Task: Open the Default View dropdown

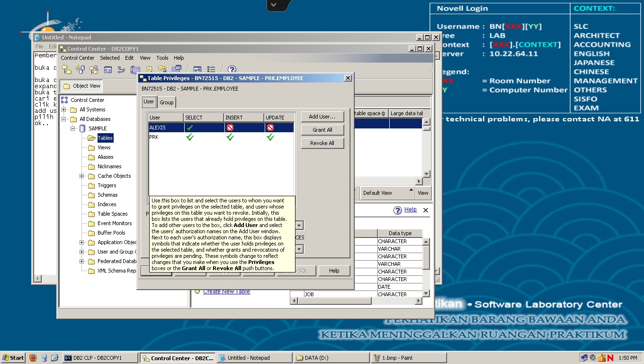Action: click(388, 193)
